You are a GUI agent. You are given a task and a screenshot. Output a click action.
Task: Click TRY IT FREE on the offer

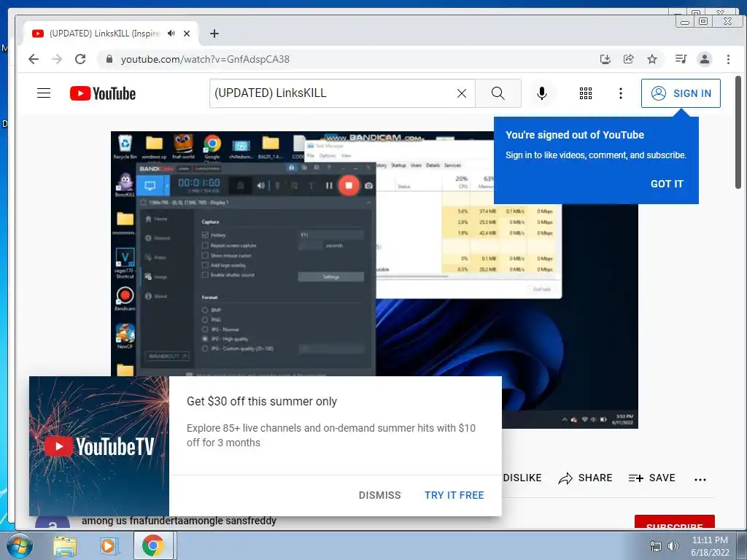click(x=454, y=495)
